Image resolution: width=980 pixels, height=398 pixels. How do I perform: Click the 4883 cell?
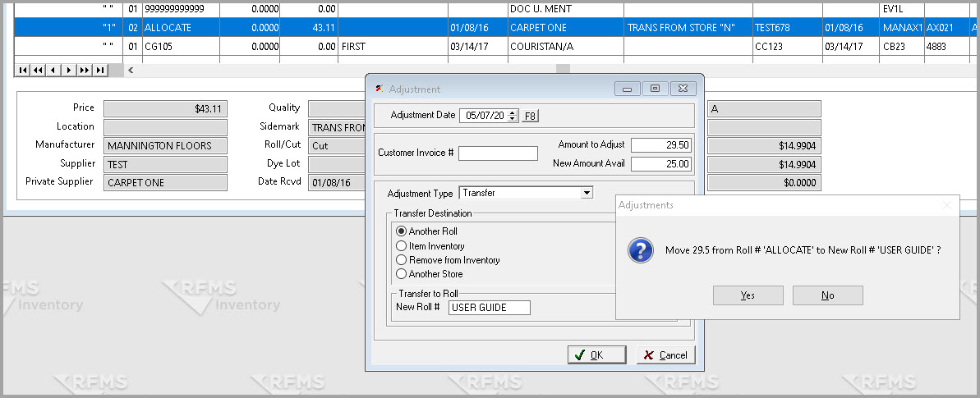click(x=945, y=46)
